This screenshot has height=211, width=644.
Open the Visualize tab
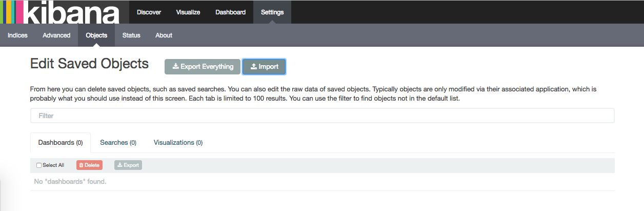pos(188,12)
